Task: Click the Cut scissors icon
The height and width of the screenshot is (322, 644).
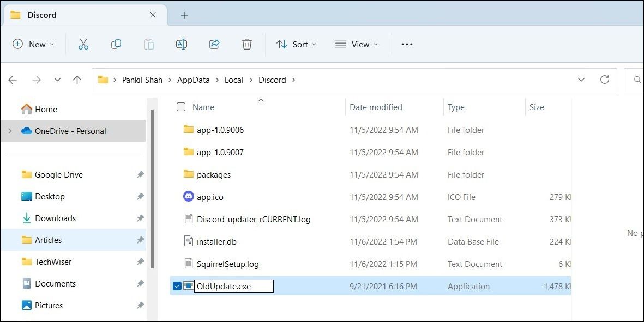Action: [x=83, y=44]
